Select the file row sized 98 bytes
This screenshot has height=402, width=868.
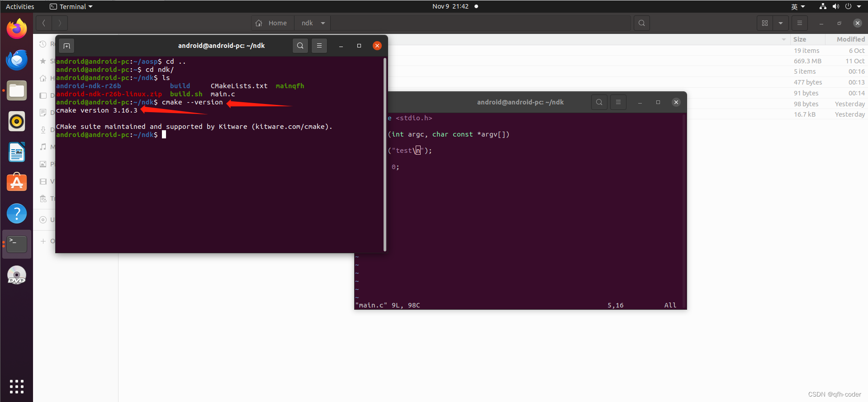pyautogui.click(x=777, y=104)
